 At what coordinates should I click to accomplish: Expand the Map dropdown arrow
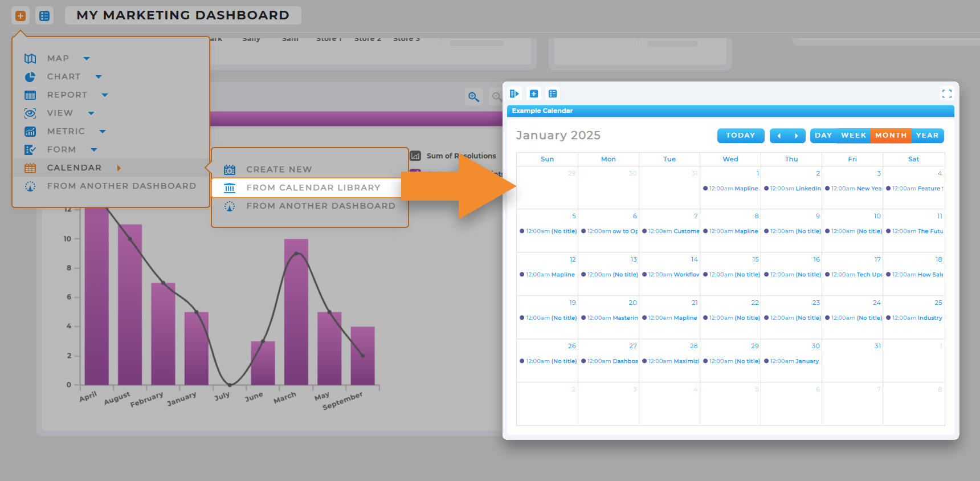(x=87, y=58)
